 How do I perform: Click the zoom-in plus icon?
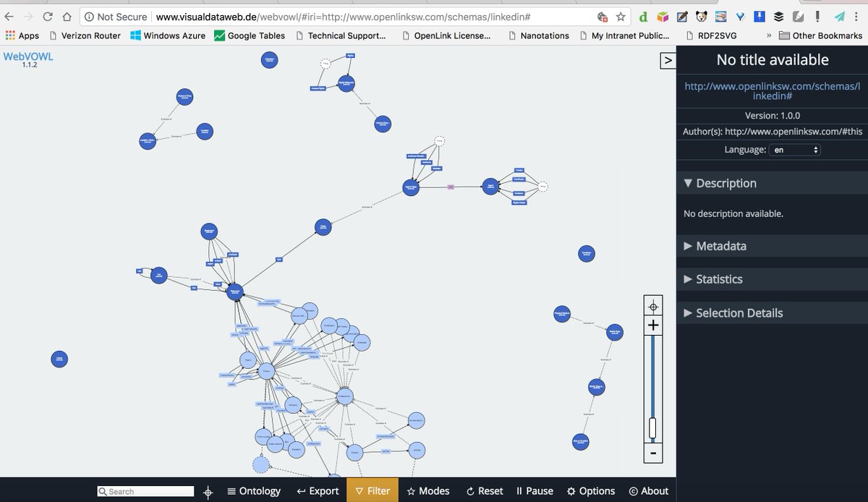(652, 326)
